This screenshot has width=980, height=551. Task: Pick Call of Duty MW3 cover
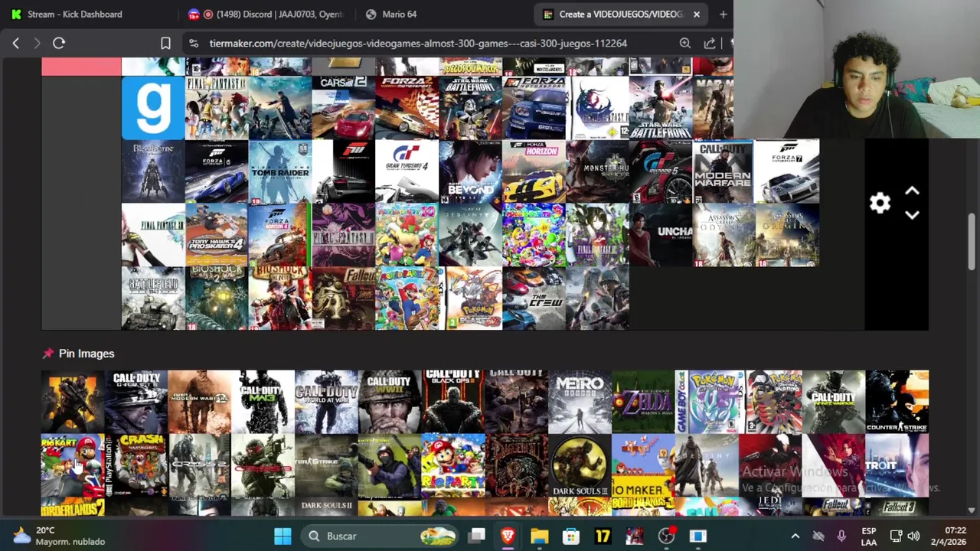pos(263,402)
